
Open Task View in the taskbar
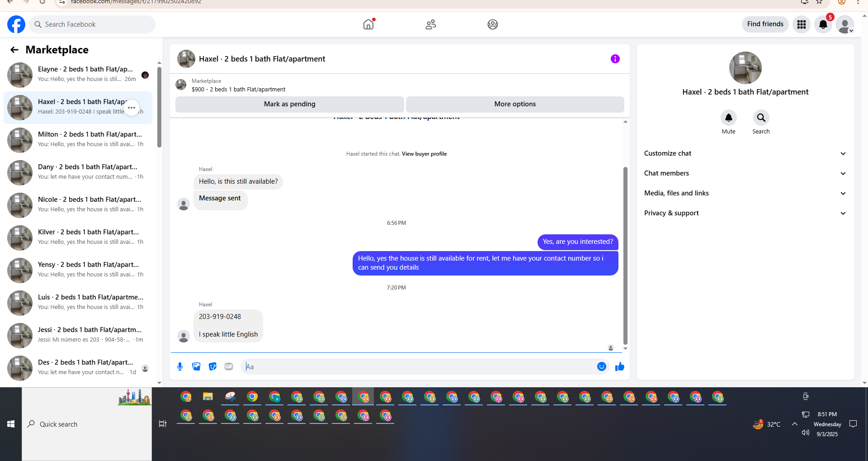[x=163, y=424]
